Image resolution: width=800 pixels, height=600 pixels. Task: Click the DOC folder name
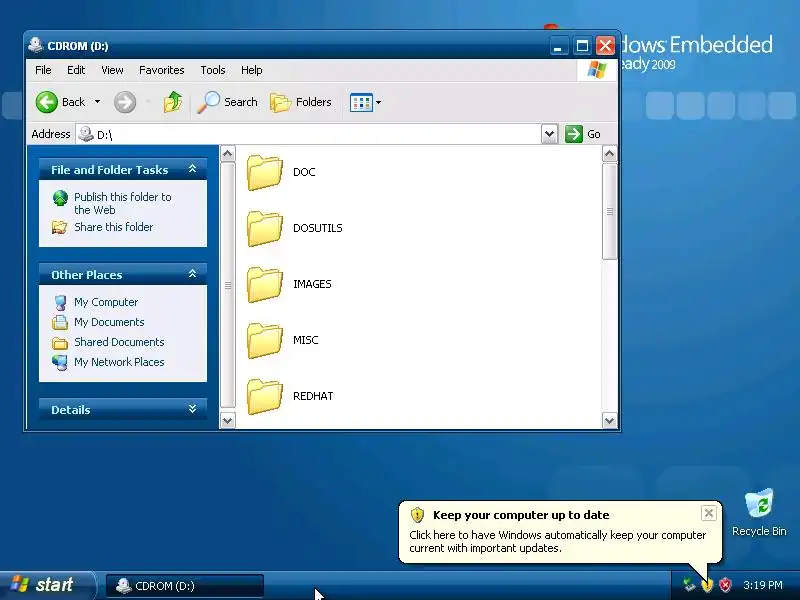tap(304, 172)
